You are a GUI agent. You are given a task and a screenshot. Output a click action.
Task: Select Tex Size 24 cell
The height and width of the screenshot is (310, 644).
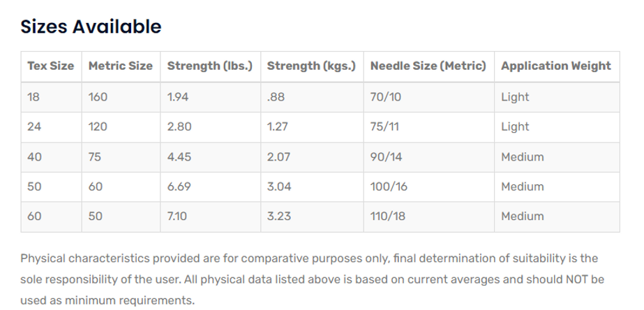(33, 127)
